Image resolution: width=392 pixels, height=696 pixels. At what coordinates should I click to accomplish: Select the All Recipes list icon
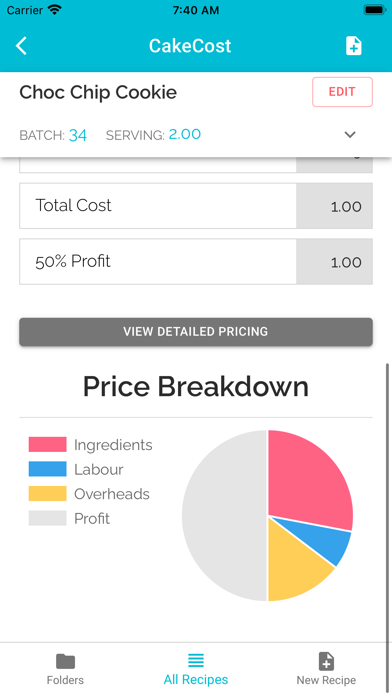coord(196,660)
